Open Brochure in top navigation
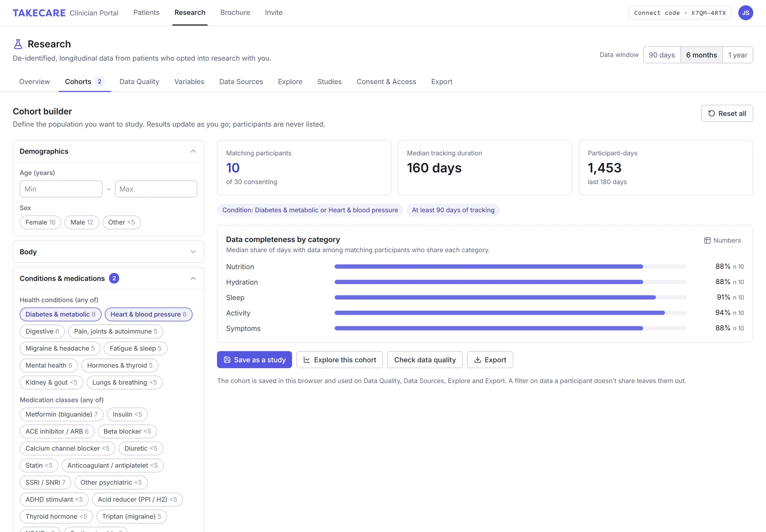 (235, 13)
